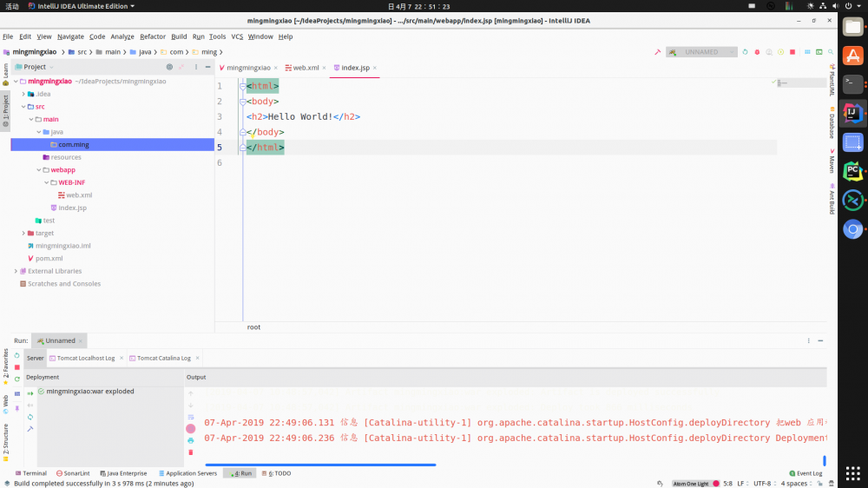Open the Terminal tool window
Image resolution: width=868 pixels, height=488 pixels.
(31, 473)
